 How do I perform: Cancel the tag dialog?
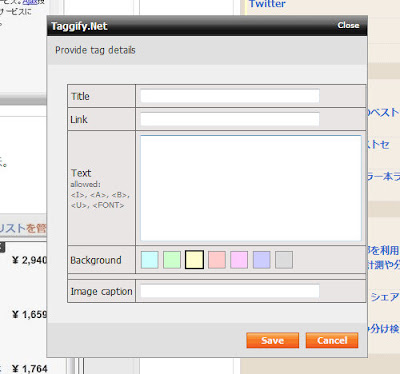tap(332, 340)
